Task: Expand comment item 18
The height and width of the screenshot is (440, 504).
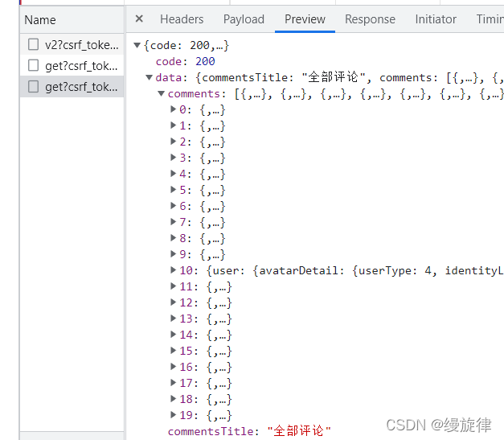Action: click(174, 399)
